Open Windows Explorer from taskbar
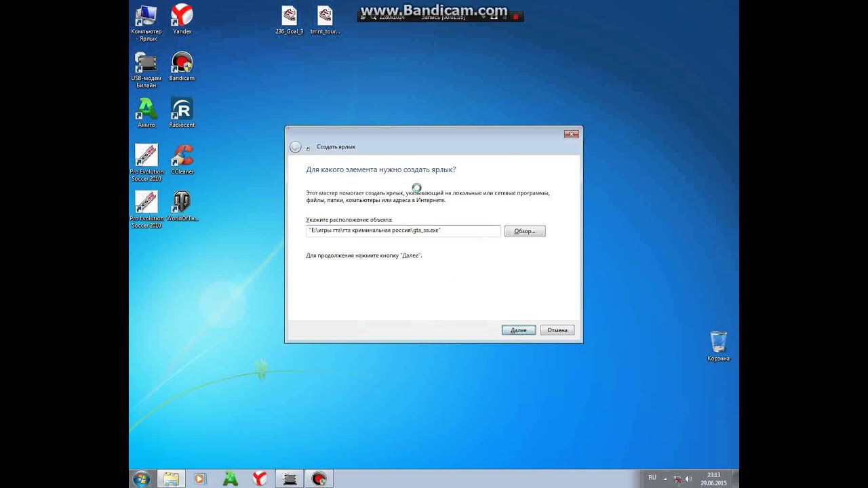This screenshot has height=488, width=868. [171, 479]
